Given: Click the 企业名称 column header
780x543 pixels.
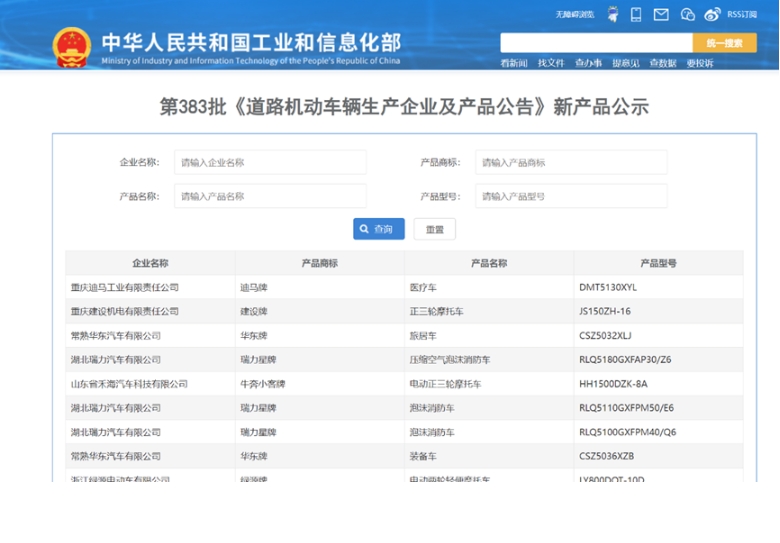Looking at the screenshot, I should [x=150, y=263].
